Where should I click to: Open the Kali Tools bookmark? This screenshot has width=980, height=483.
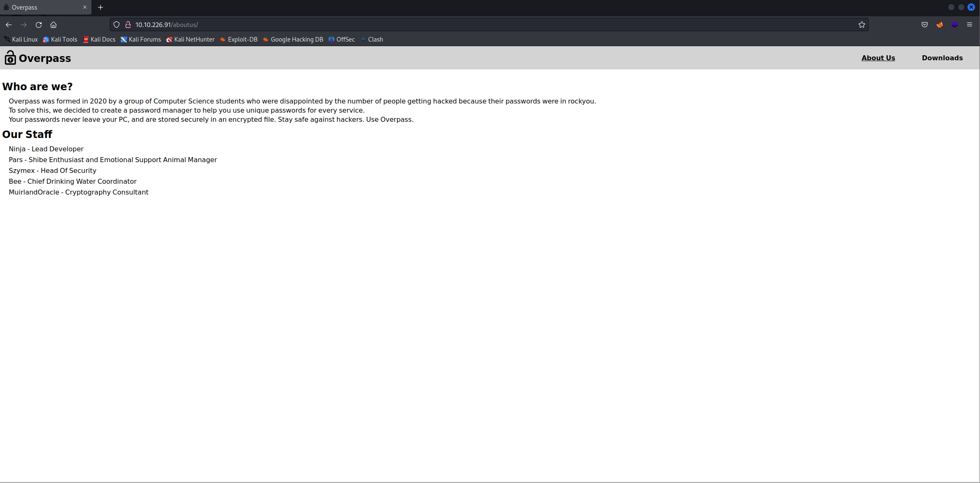point(60,39)
